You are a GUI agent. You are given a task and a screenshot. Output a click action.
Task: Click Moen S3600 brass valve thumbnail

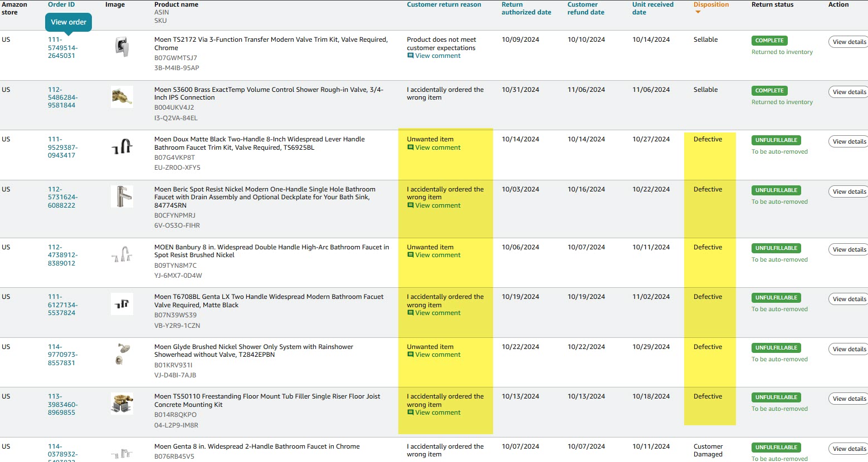pyautogui.click(x=122, y=97)
